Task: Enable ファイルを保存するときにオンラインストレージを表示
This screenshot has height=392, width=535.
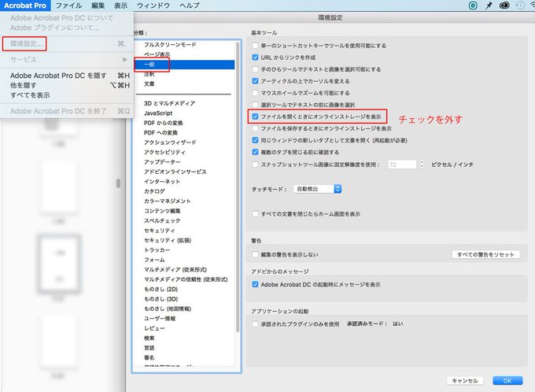Action: [255, 128]
